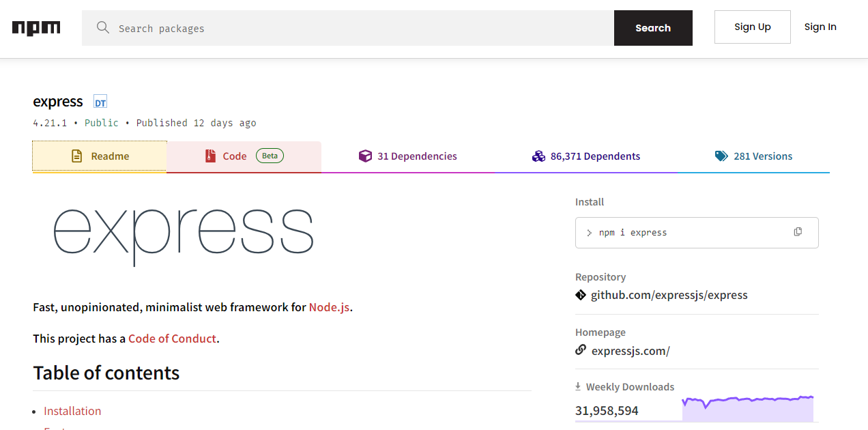Open the DefinitelyTyped DT badge

[100, 102]
